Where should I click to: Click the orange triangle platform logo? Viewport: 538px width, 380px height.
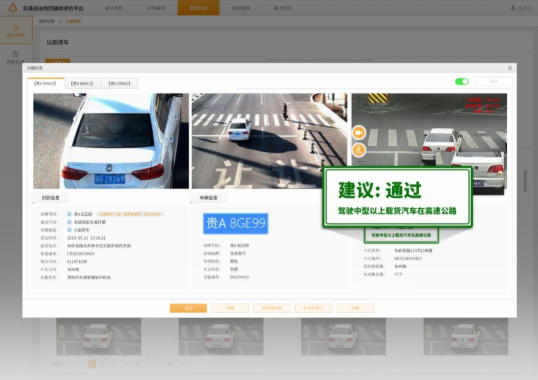click(13, 8)
